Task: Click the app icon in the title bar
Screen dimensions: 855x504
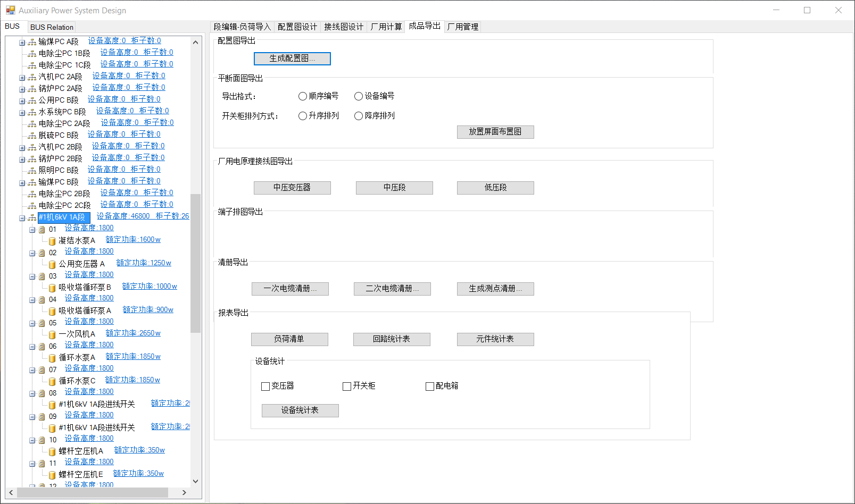Action: coord(10,10)
